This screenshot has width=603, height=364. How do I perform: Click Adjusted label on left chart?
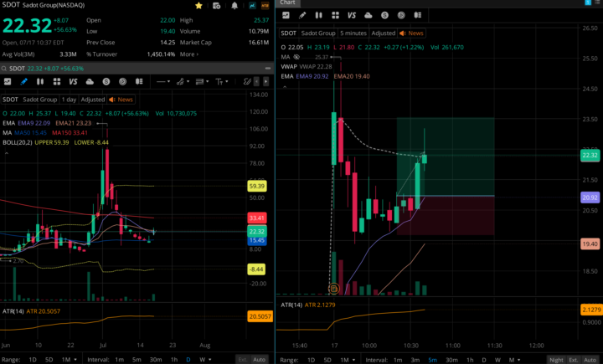point(93,100)
